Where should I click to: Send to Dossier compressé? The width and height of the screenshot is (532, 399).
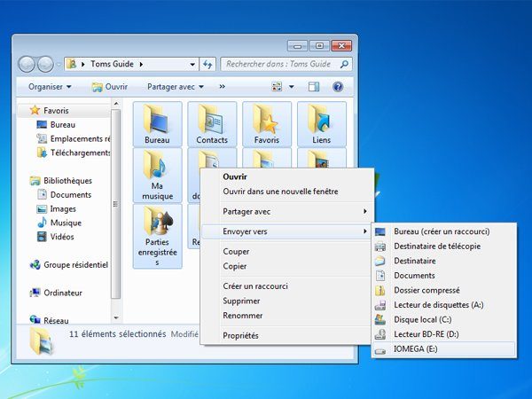point(444,290)
